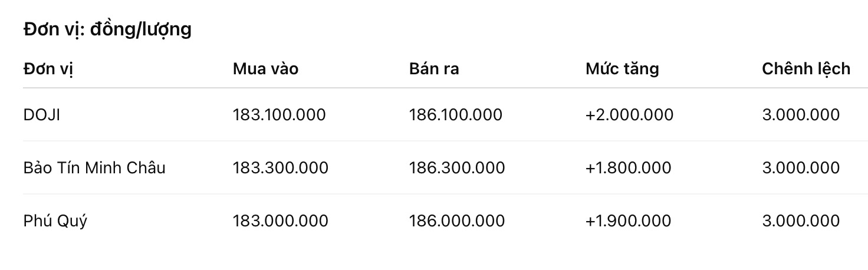This screenshot has width=868, height=270.
Task: Click DOJI sell price 186.100.000
Action: pyautogui.click(x=455, y=114)
